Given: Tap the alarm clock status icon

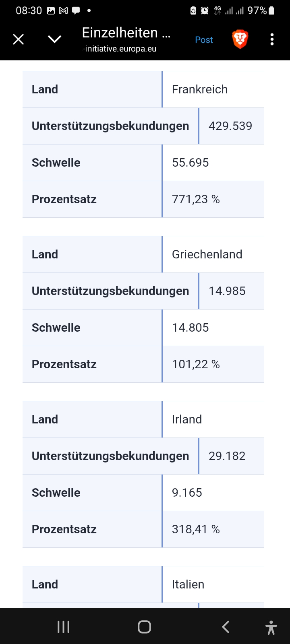Looking at the screenshot, I should coord(205,11).
